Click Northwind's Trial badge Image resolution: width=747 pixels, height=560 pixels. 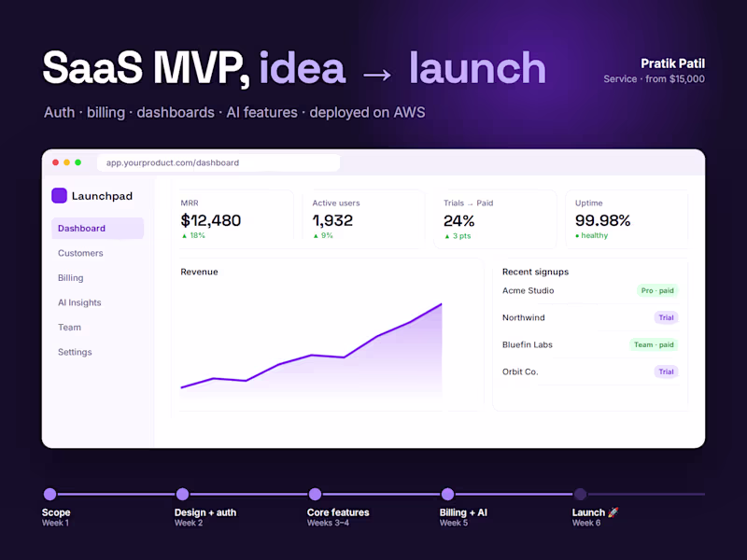(x=666, y=317)
